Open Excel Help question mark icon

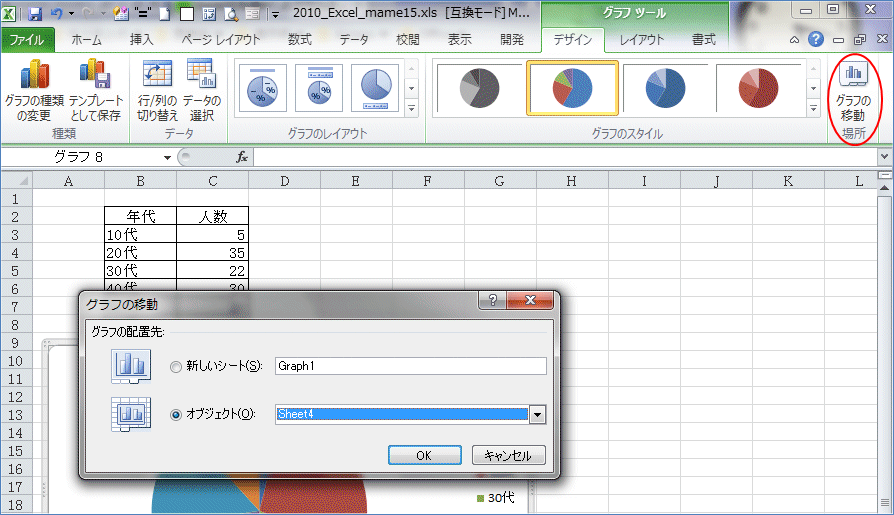tap(816, 39)
